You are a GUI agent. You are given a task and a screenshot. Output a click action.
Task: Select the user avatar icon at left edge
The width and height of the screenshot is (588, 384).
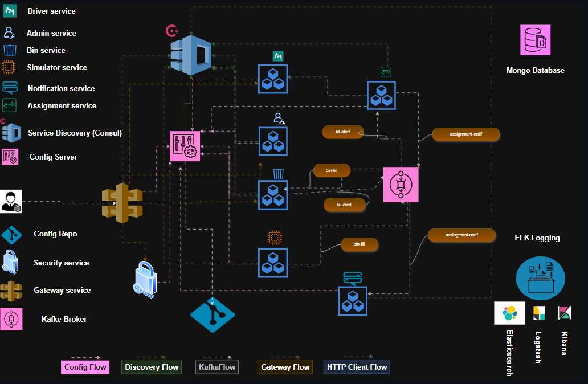(11, 201)
